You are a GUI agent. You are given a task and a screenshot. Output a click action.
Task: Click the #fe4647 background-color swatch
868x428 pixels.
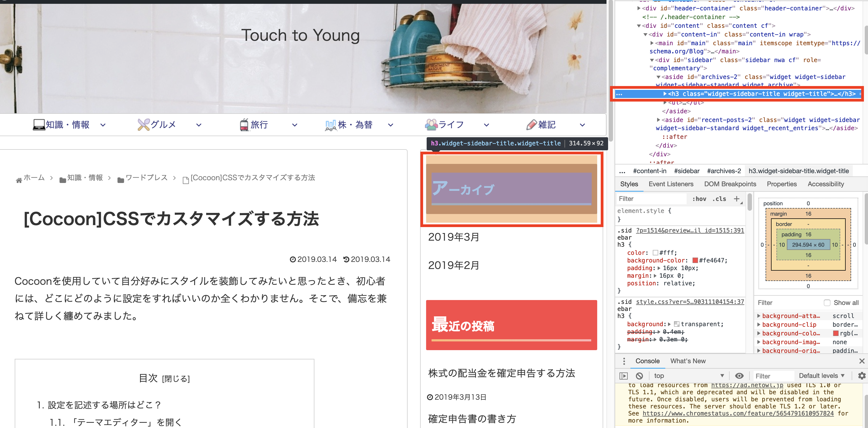pyautogui.click(x=695, y=261)
